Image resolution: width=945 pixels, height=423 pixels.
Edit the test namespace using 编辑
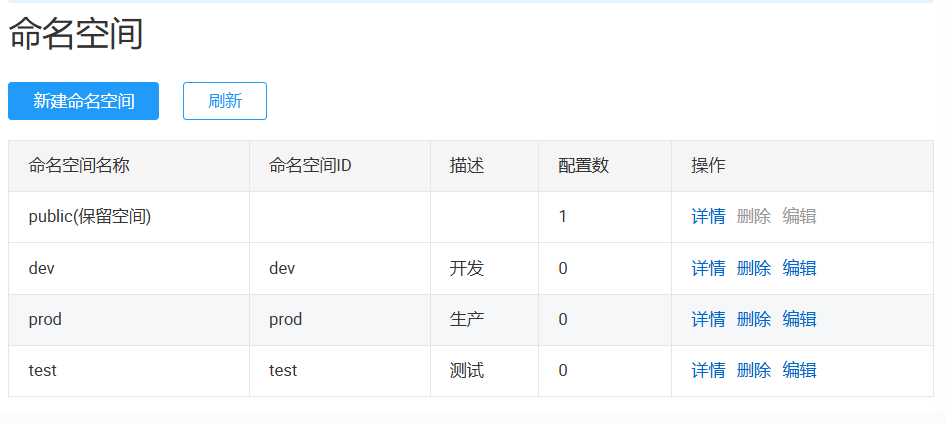799,370
